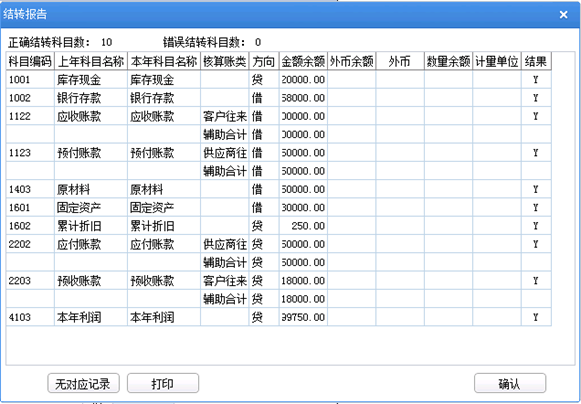This screenshot has height=404, width=581.
Task: Click the 正确结转科目数 label
Action: (49, 43)
